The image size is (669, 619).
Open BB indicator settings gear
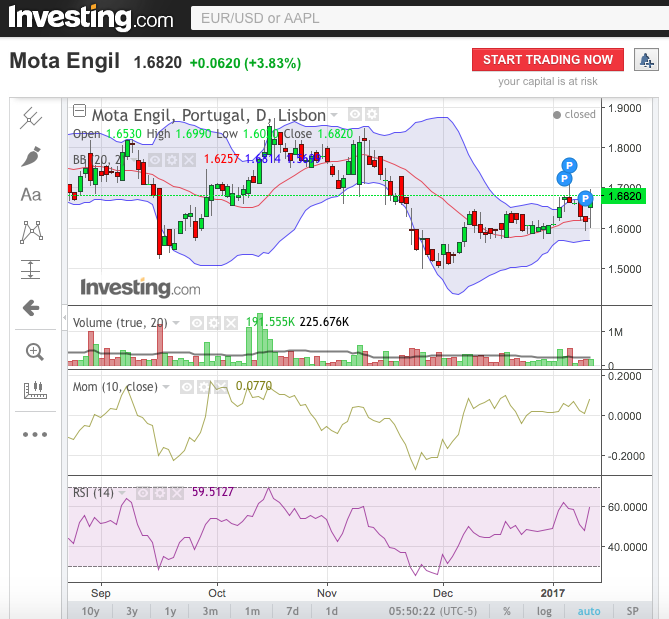point(172,160)
